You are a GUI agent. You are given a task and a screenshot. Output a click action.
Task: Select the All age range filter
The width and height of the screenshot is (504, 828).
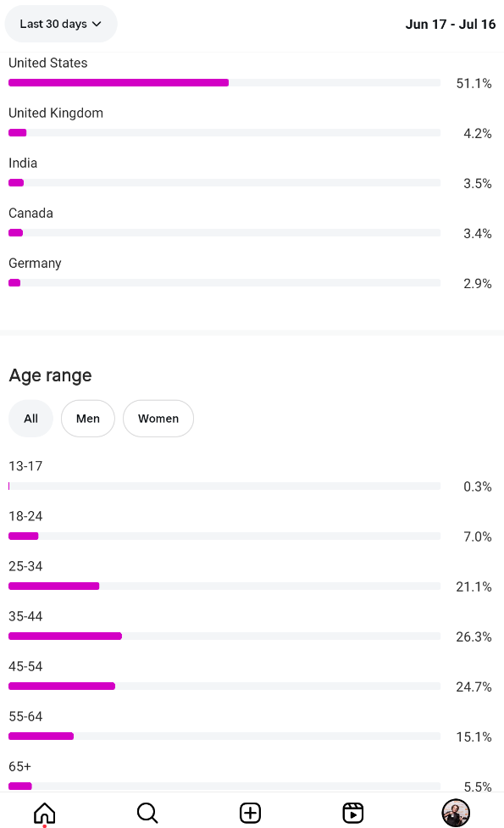[30, 418]
